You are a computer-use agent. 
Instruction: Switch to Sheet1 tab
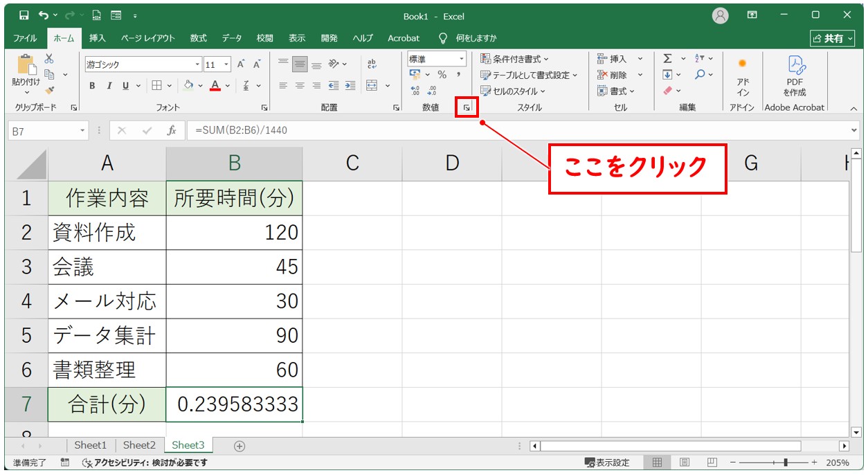[91, 445]
